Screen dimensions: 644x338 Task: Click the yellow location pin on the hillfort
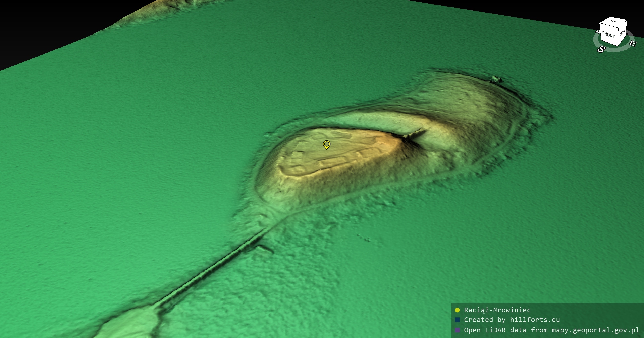pos(326,144)
